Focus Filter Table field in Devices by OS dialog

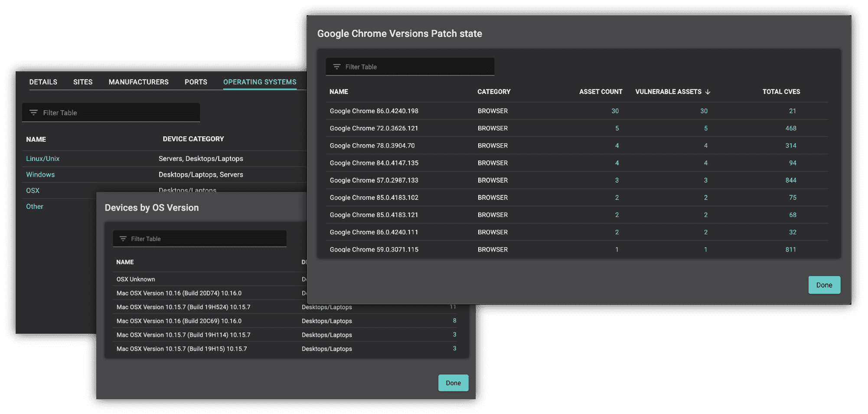[x=199, y=239]
